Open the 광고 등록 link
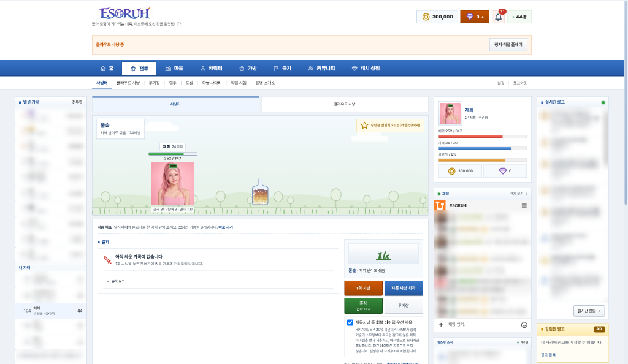This screenshot has width=628, height=364. (548, 355)
